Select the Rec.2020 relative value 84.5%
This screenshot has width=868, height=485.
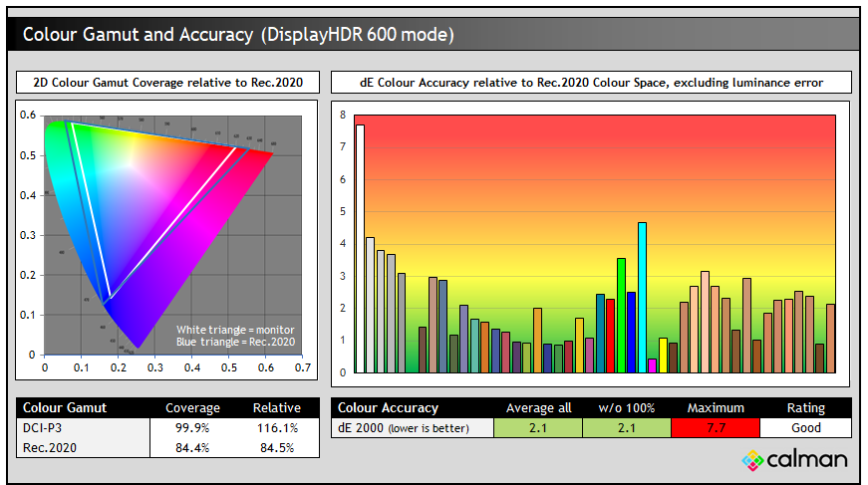pyautogui.click(x=276, y=447)
